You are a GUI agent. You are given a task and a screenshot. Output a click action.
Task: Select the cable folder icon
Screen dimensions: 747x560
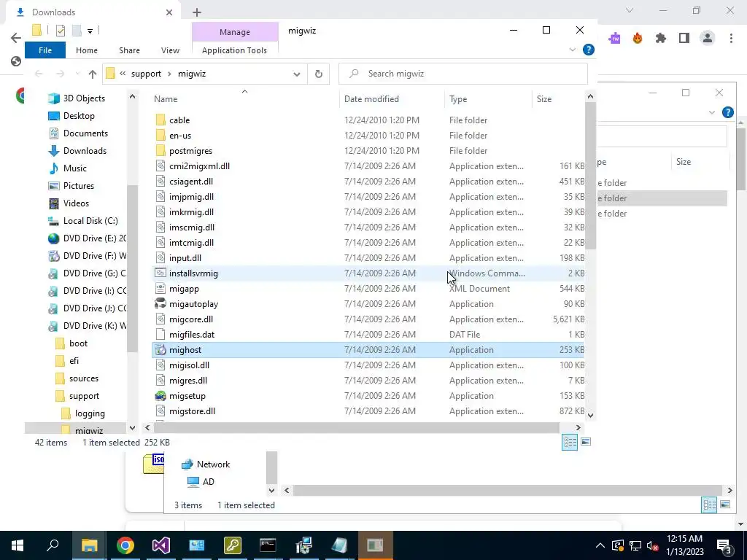[160, 120]
